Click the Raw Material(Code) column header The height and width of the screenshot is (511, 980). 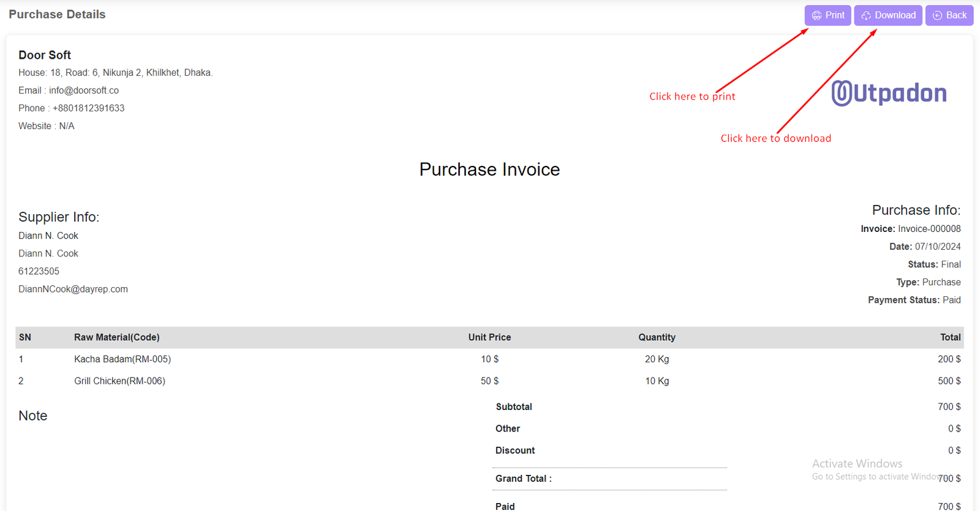click(117, 337)
